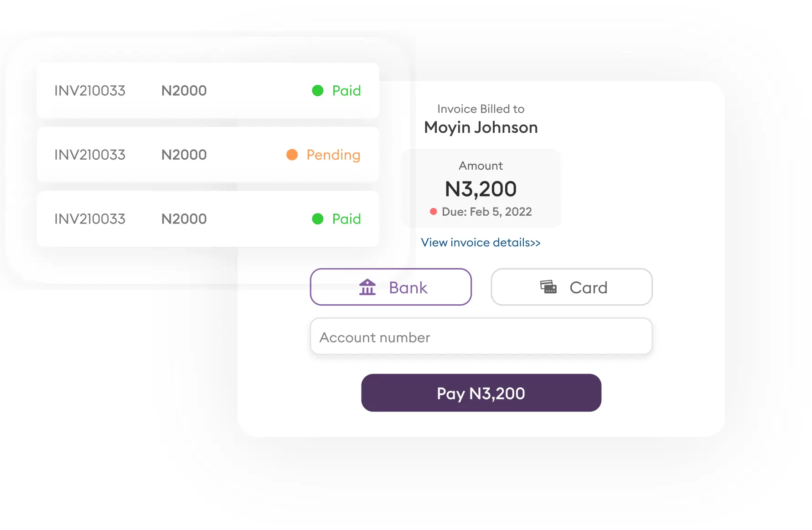The image size is (812, 530).
Task: Click Due: Feb 5, 2022 text
Action: (x=487, y=212)
